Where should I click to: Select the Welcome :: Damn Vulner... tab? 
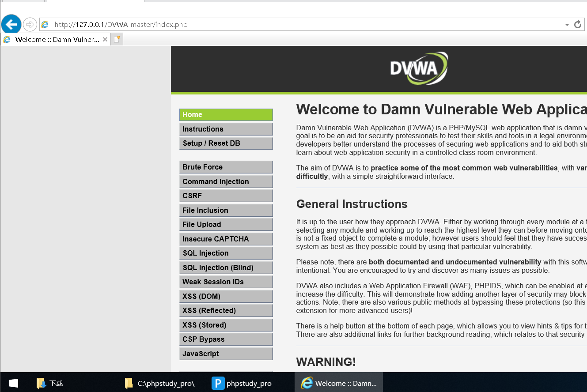coord(56,39)
